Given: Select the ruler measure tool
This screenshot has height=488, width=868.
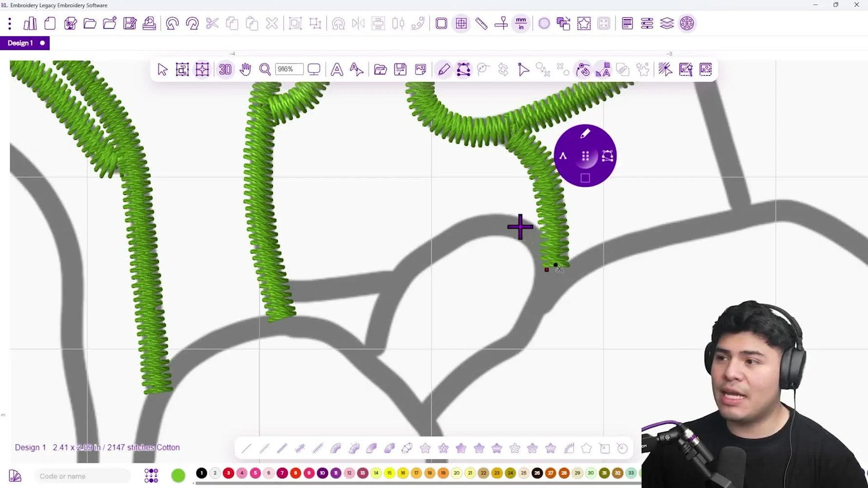Looking at the screenshot, I should coord(481,23).
